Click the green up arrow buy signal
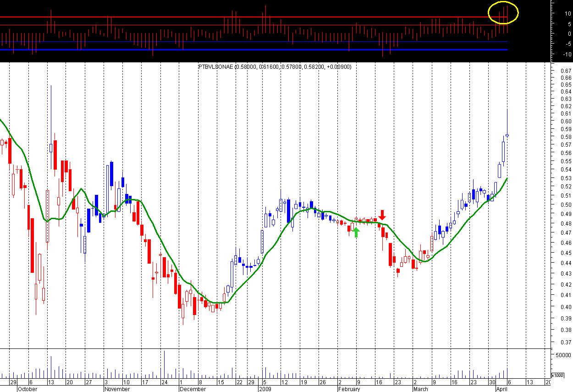This screenshot has width=573, height=392. (356, 232)
